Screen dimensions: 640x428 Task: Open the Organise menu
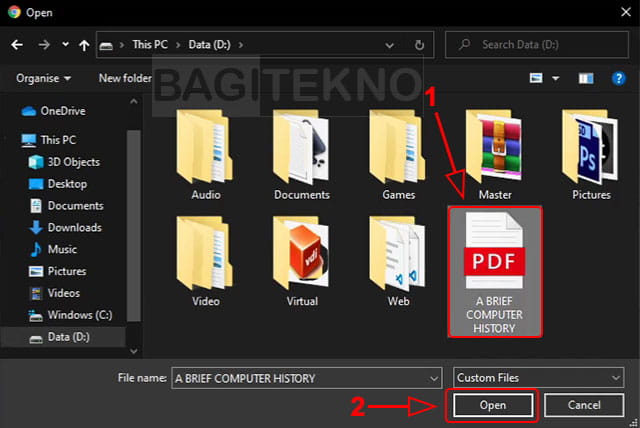point(43,78)
